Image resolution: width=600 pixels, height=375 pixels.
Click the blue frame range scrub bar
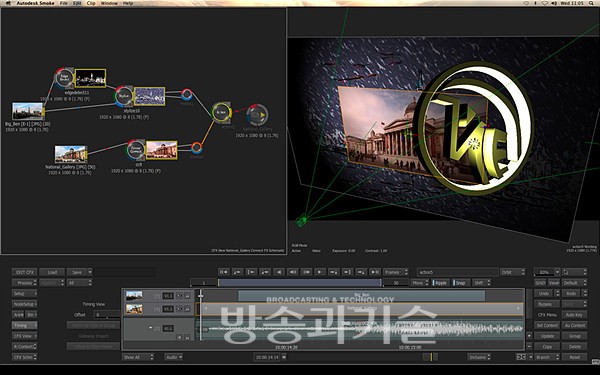tap(300, 283)
